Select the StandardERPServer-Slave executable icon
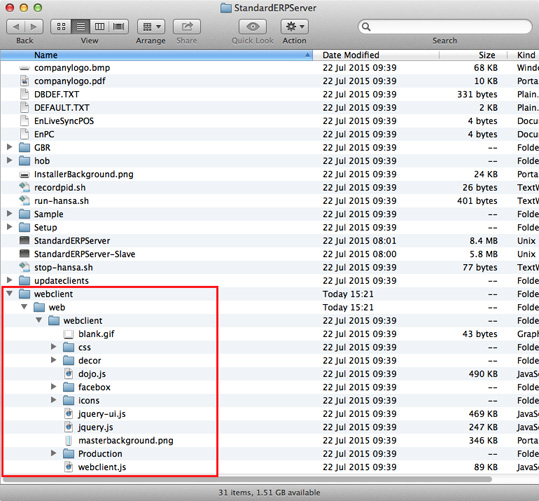The height and width of the screenshot is (501, 539). [x=24, y=254]
